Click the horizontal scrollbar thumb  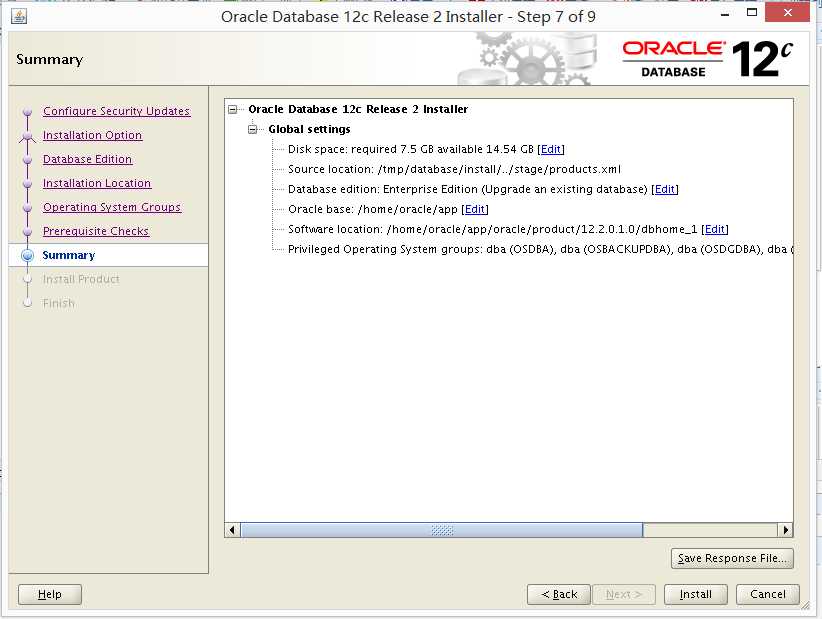[442, 530]
